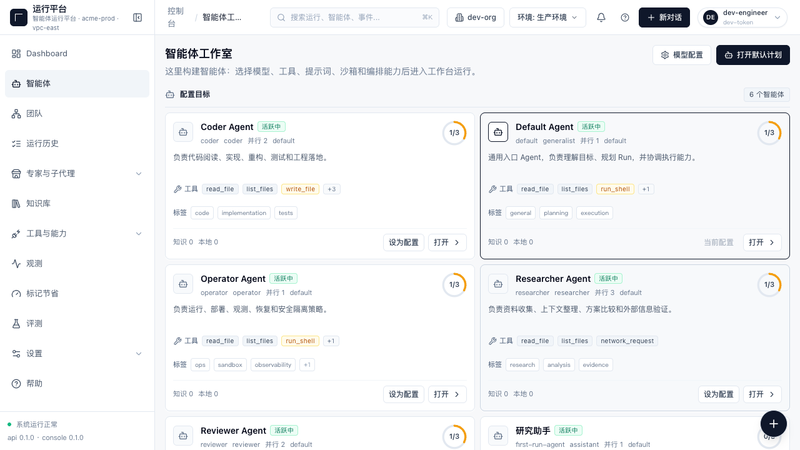Click Operator Agent 1/3 progress ring

click(454, 285)
